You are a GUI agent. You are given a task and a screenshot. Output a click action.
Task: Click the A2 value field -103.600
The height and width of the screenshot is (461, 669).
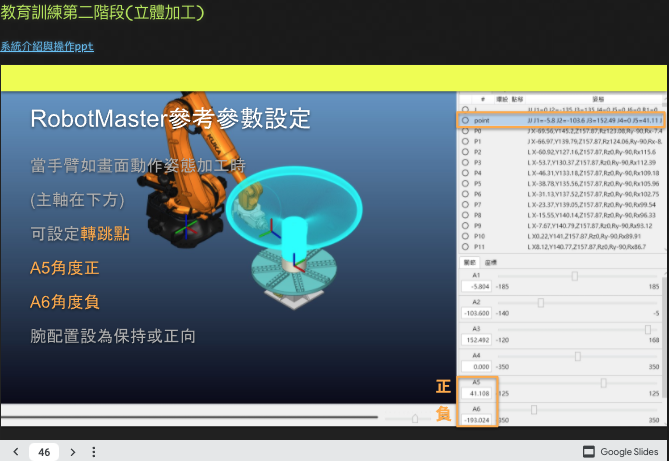476,313
